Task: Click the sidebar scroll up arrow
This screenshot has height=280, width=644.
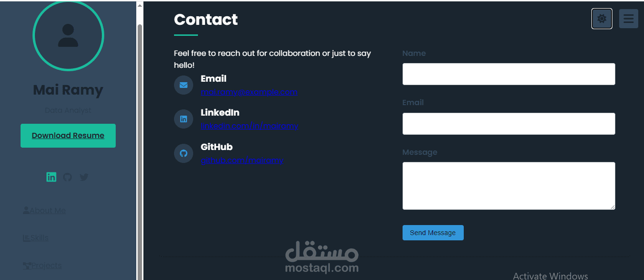Action: [140, 6]
